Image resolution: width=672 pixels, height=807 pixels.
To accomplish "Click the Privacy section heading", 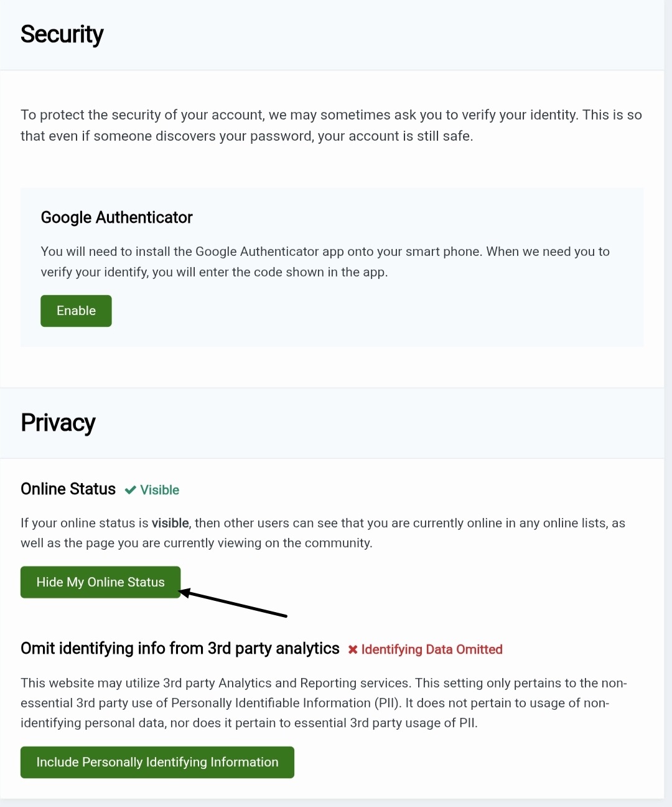I will pyautogui.click(x=58, y=423).
